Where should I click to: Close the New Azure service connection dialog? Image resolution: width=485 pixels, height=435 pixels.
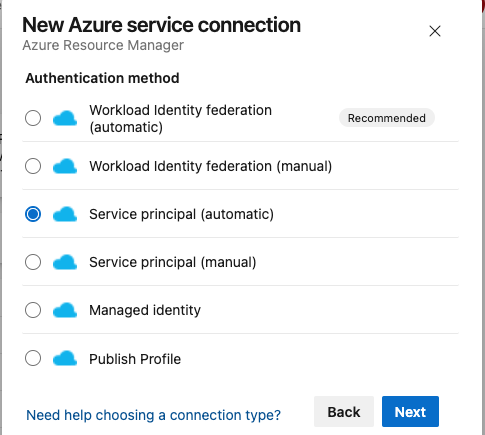(x=435, y=31)
